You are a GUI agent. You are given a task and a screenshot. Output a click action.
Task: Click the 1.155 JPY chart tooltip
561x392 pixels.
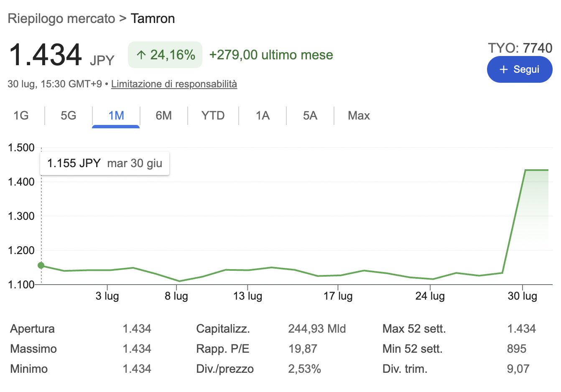[105, 163]
